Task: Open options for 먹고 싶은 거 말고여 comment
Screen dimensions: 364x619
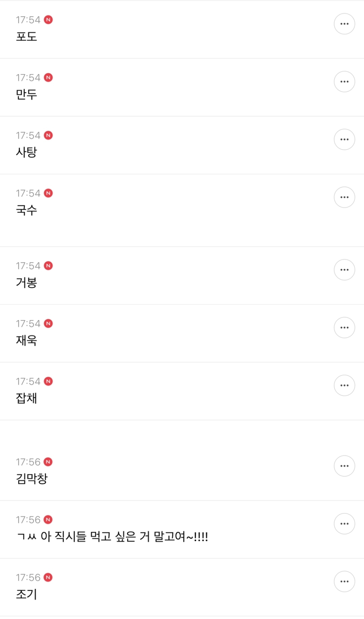Action: (x=344, y=524)
